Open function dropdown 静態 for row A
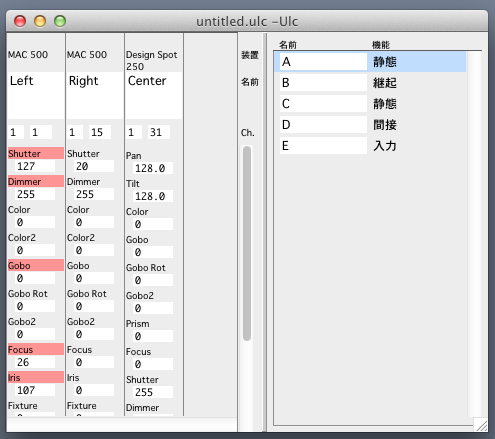495x439 pixels. click(x=385, y=62)
